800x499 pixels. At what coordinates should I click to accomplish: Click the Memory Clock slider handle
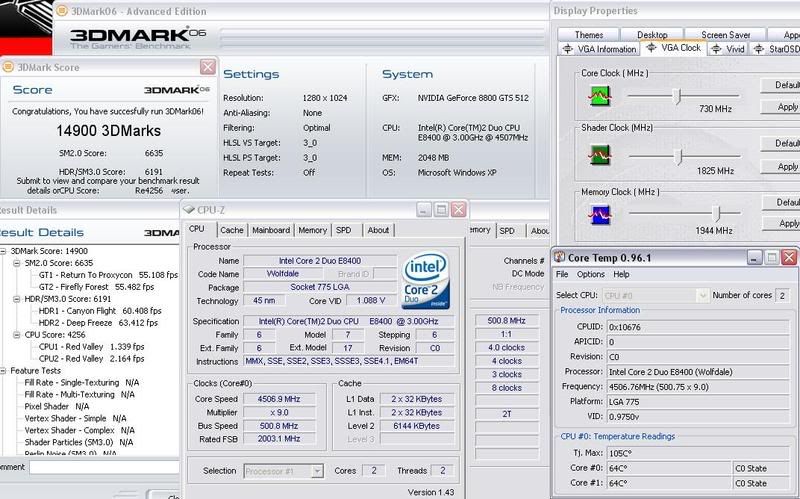pos(716,212)
